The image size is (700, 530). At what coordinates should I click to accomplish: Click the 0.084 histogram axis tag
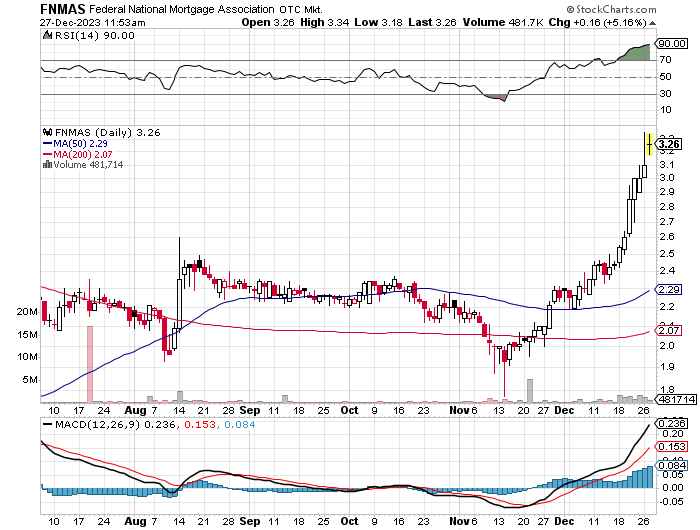(671, 466)
